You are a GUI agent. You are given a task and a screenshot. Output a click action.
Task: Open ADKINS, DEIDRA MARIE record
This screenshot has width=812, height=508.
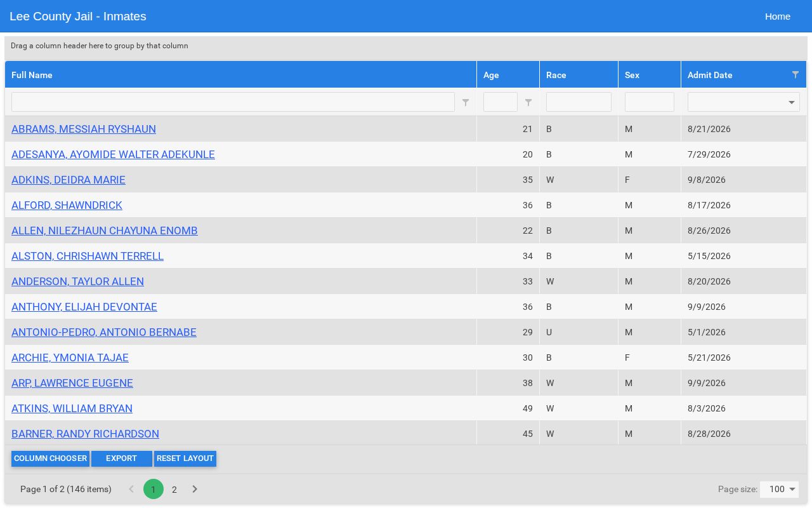[69, 180]
